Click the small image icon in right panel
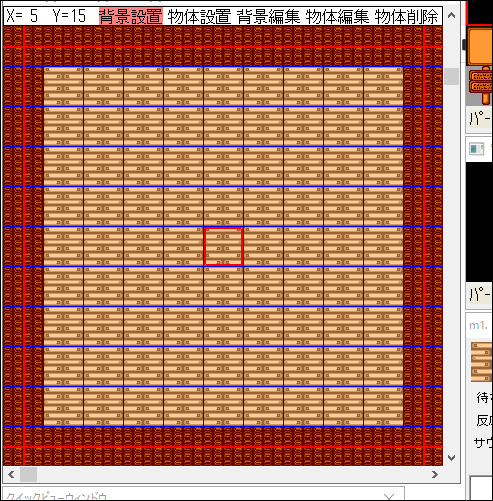 (x=477, y=149)
